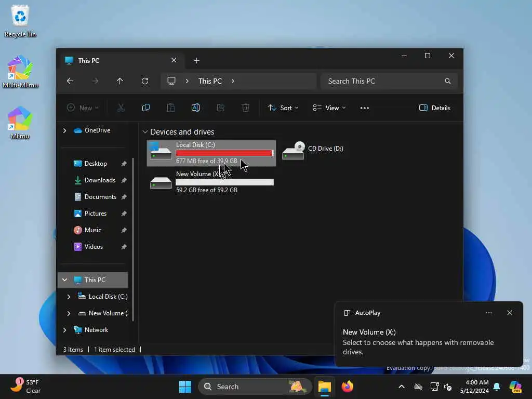Open Firefox from the taskbar
The width and height of the screenshot is (532, 399).
tap(348, 387)
